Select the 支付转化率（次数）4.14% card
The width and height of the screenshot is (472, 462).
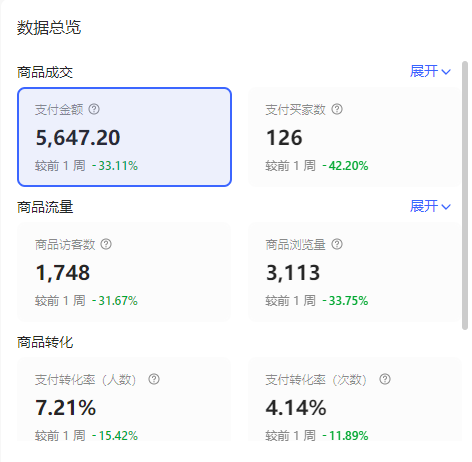click(x=355, y=400)
